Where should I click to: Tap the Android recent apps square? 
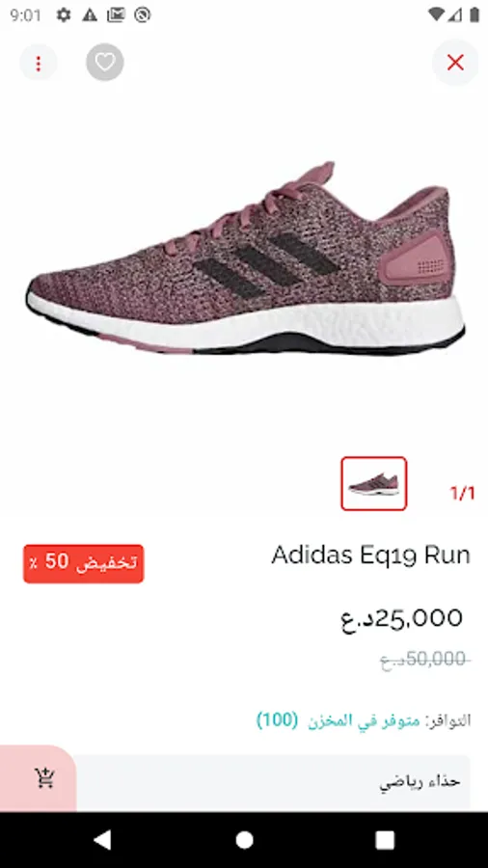pyautogui.click(x=385, y=840)
